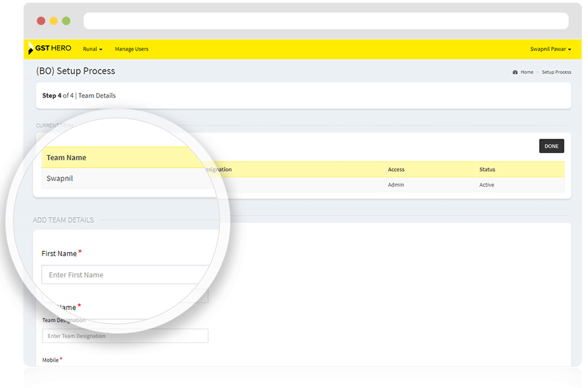Click the browser address bar
This screenshot has width=588, height=388.
tap(326, 21)
